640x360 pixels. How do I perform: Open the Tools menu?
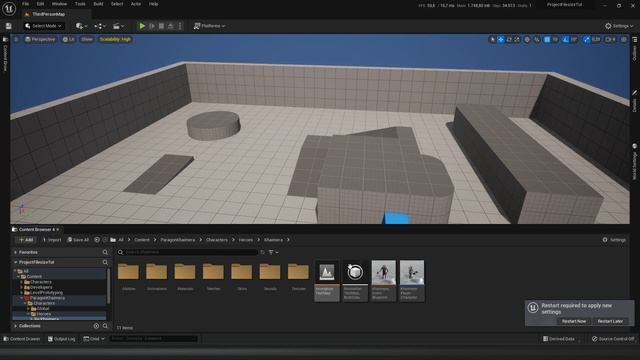point(80,4)
